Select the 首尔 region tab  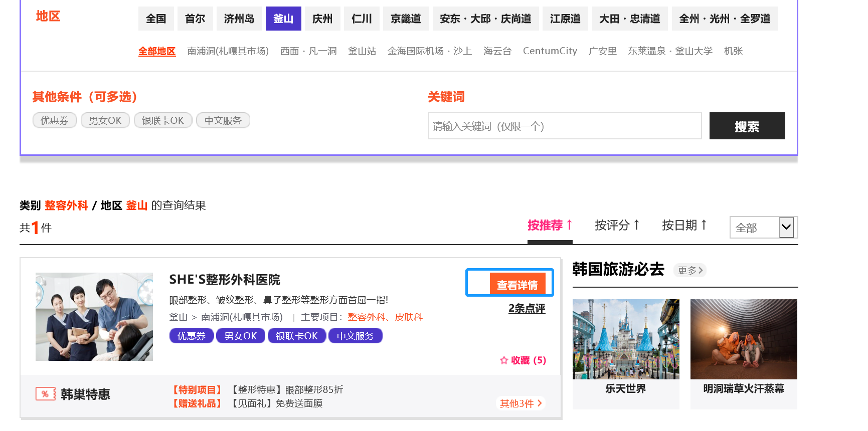coord(195,19)
